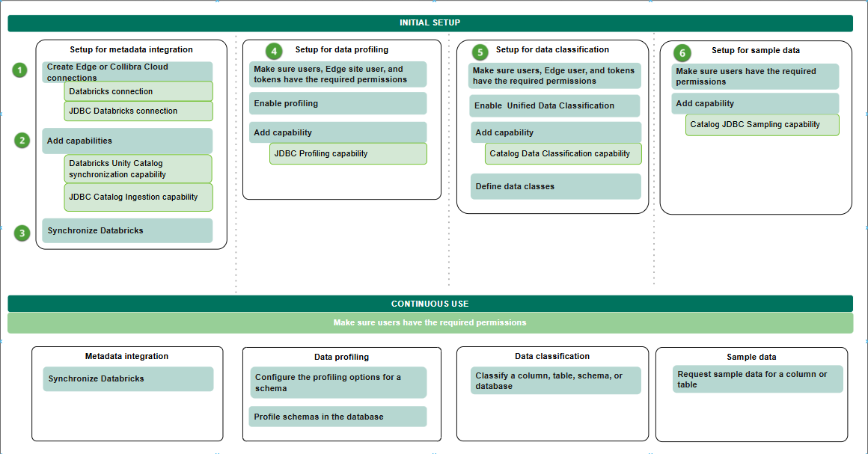Select 'Add capability' in Setup for data profiling
Viewport: 868px width, 454px height.
[337, 132]
